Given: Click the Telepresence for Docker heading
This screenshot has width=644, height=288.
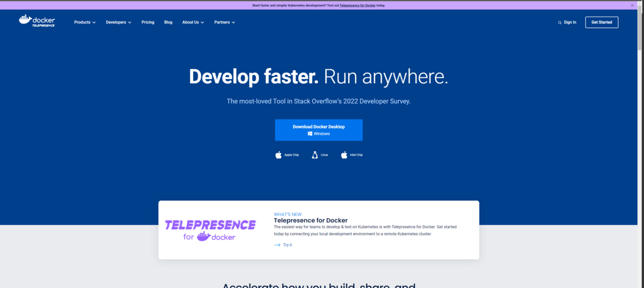Looking at the screenshot, I should coord(311,220).
